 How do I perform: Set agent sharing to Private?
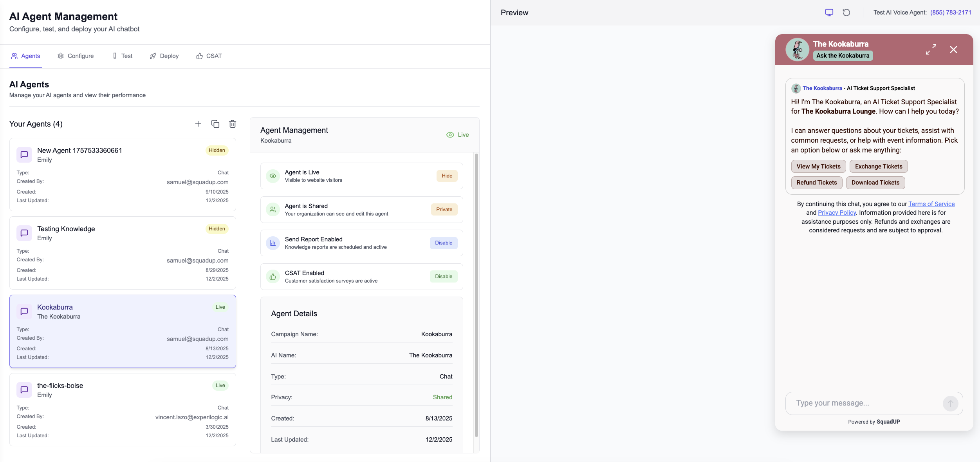tap(444, 210)
